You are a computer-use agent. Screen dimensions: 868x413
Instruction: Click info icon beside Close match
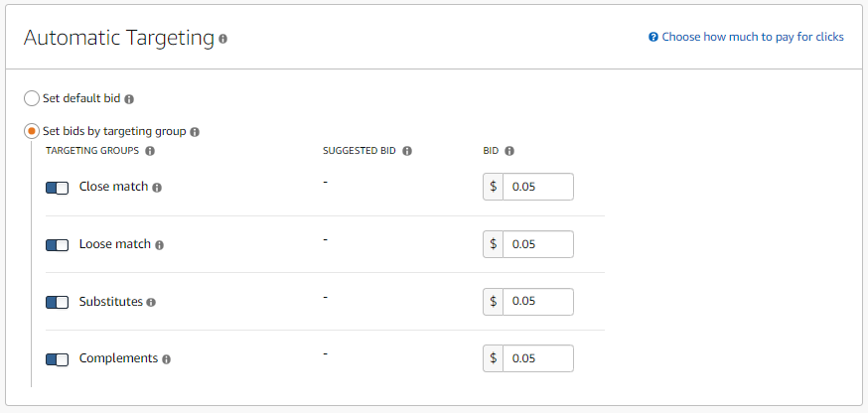coord(157,188)
